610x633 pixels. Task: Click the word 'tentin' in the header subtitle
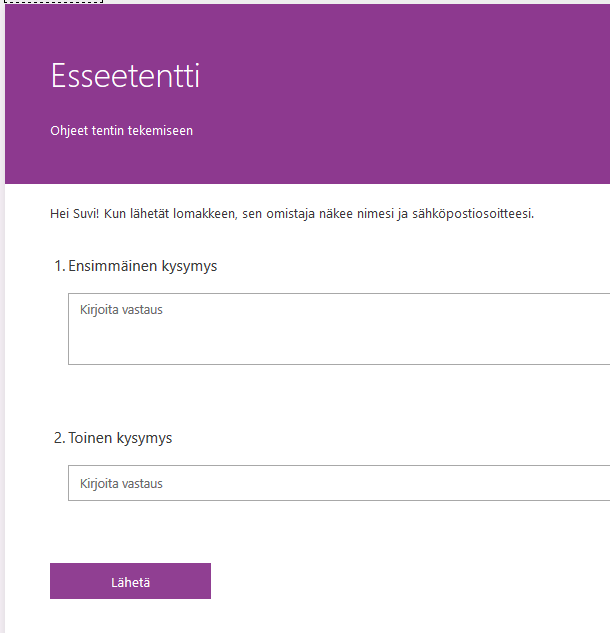(x=109, y=130)
